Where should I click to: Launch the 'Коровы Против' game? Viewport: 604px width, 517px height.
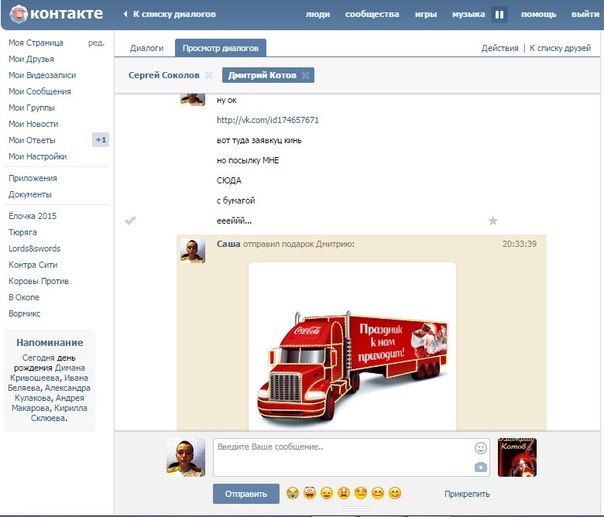click(x=39, y=281)
